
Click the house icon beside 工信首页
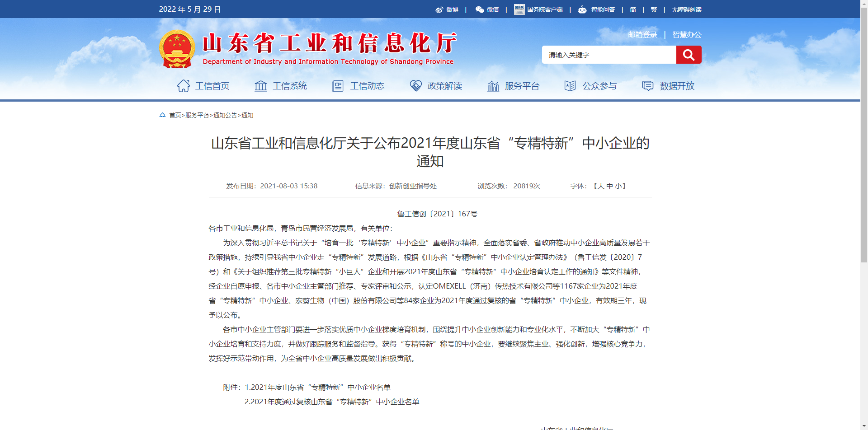click(184, 86)
